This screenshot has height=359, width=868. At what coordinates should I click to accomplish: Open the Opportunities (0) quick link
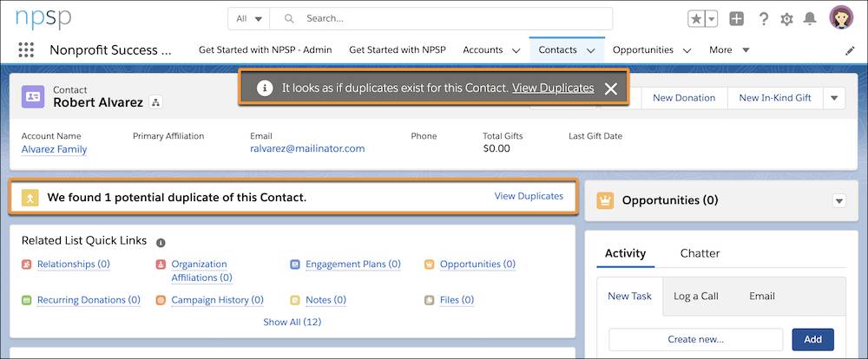477,264
